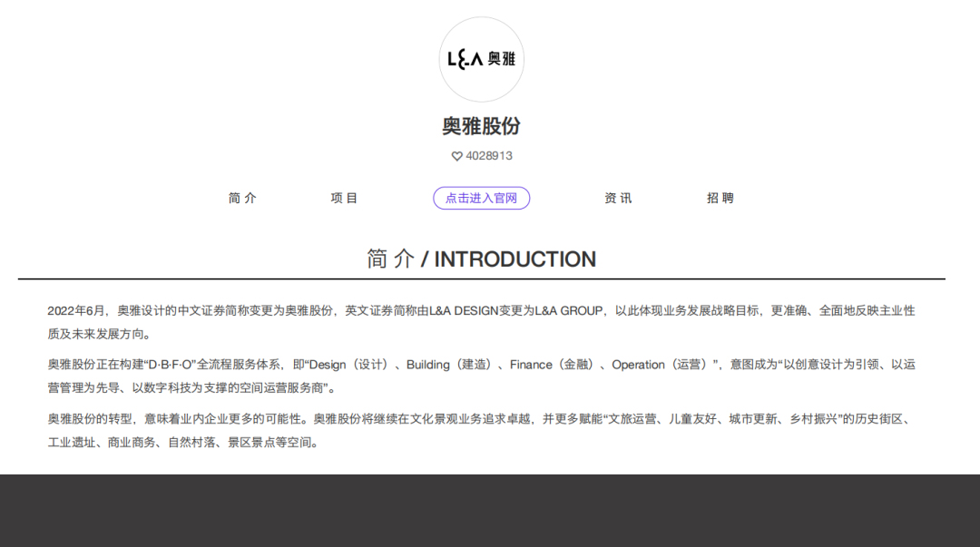Click the like count 4028913

pyautogui.click(x=489, y=156)
